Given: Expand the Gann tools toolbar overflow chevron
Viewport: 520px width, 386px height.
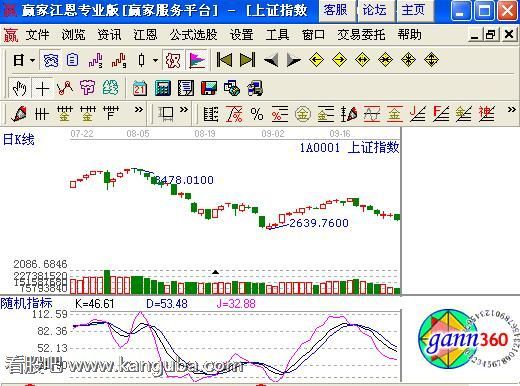Looking at the screenshot, I should tap(512, 110).
